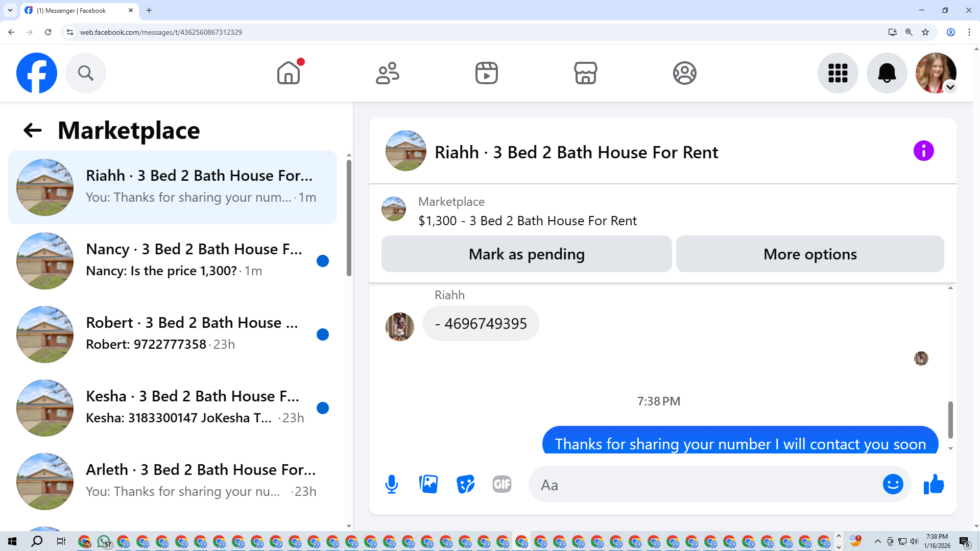The width and height of the screenshot is (980, 551).
Task: Bookmark this page with star icon
Action: click(x=925, y=32)
